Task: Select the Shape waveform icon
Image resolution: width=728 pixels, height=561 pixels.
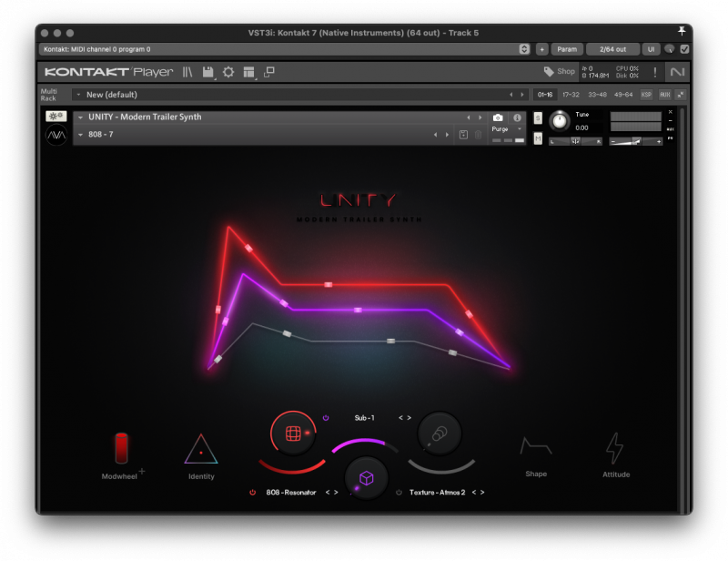Action: [x=536, y=444]
